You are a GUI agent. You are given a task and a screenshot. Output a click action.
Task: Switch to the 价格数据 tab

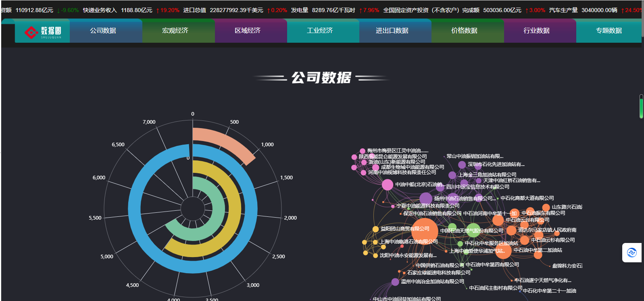pyautogui.click(x=464, y=31)
